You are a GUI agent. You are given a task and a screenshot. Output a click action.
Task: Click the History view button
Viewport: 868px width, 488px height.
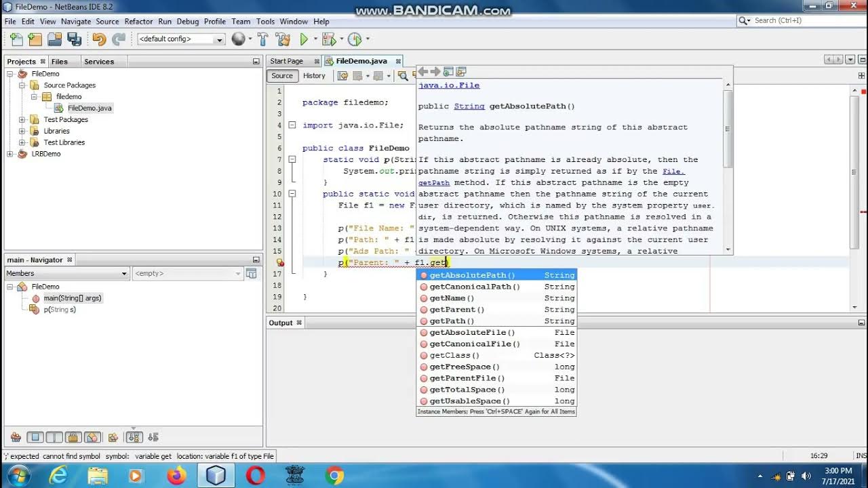pos(314,76)
